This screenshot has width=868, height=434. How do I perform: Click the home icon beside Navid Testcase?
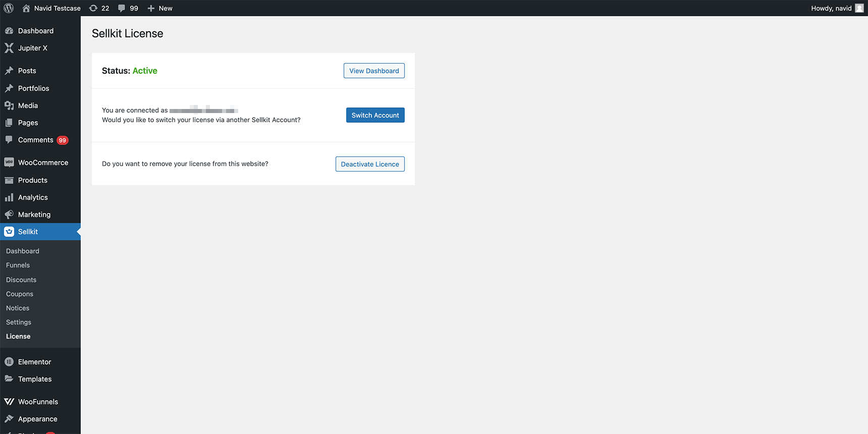[26, 8]
